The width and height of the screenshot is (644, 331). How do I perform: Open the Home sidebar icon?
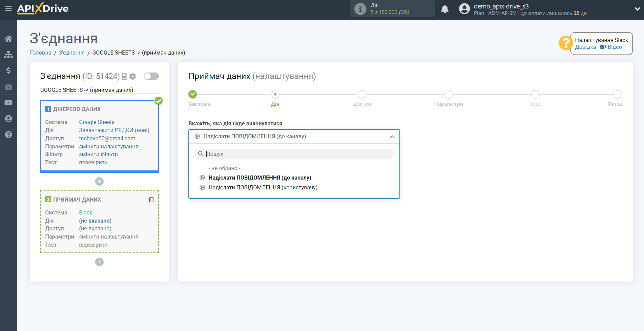point(8,39)
